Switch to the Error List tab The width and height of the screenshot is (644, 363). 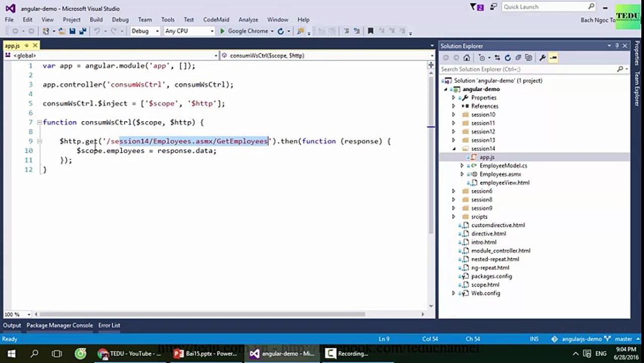(x=109, y=325)
